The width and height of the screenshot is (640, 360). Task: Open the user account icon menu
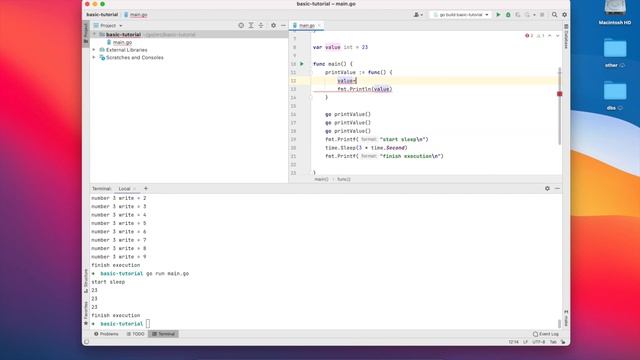click(418, 15)
